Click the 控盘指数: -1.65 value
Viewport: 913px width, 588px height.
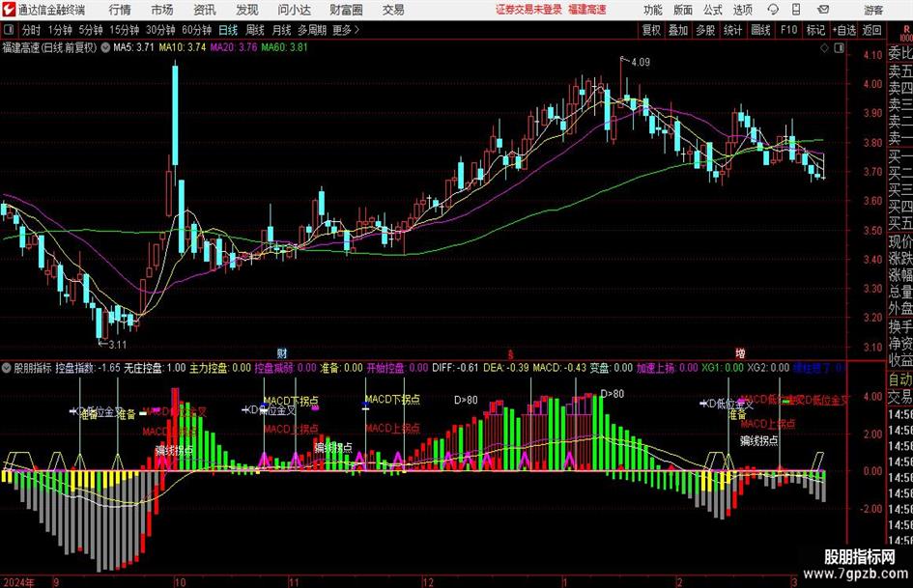[x=87, y=368]
